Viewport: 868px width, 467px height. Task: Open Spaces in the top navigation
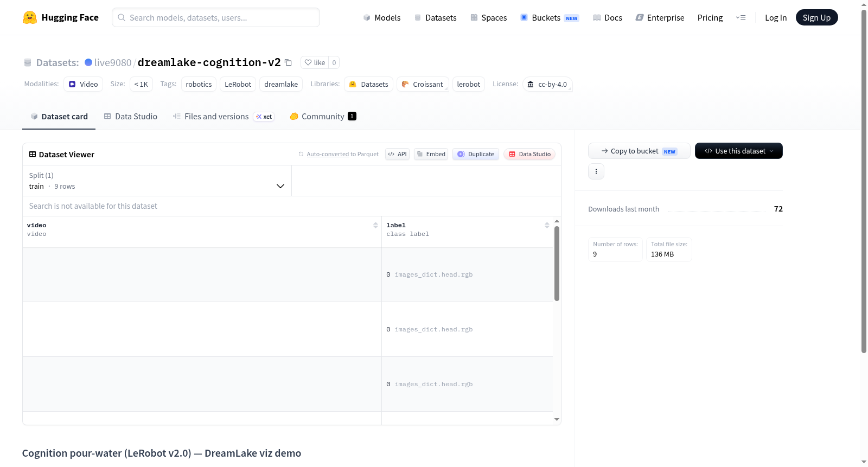tap(489, 17)
